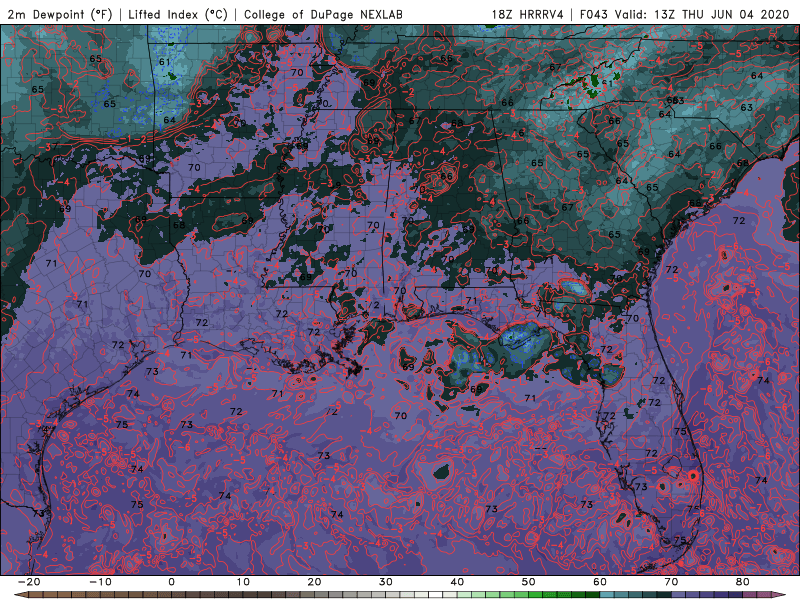Click the 50 label on the color scale
This screenshot has height=600, width=800.
click(529, 582)
